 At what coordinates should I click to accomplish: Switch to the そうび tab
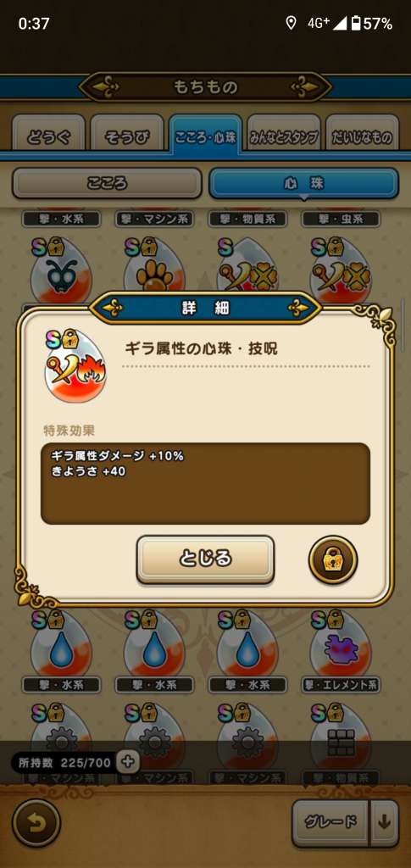click(127, 136)
